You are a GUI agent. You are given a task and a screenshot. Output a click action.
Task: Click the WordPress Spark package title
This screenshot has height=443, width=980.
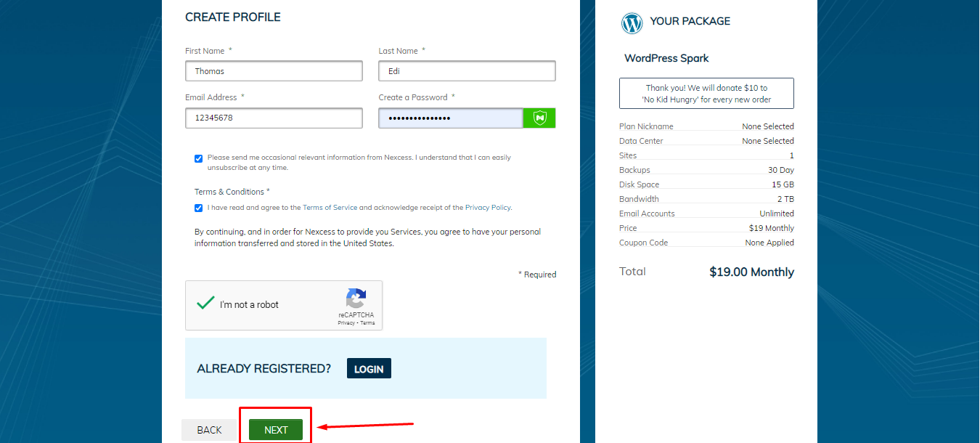pos(666,58)
